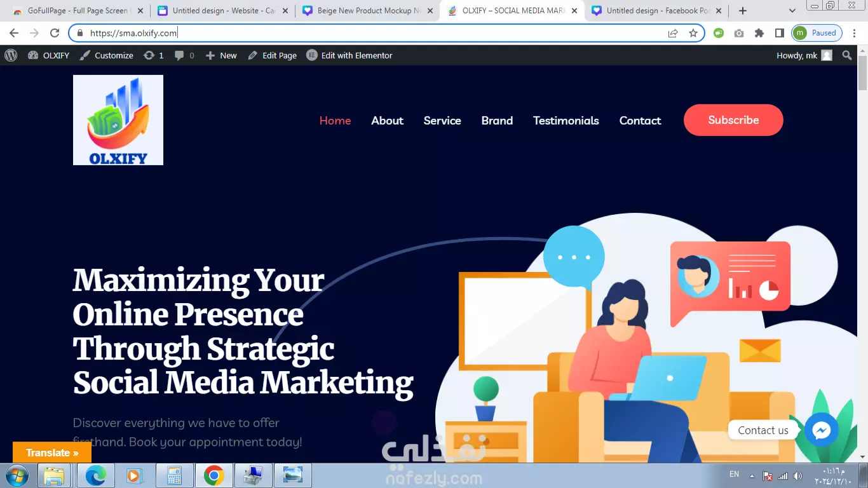Click the WordPress logo in admin bar
The image size is (868, 488).
[x=11, y=55]
